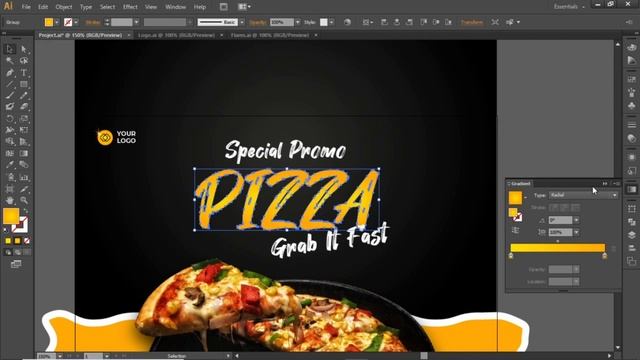Click the Recolor Artwork icon in control bar
The height and width of the screenshot is (360, 640).
pyautogui.click(x=347, y=22)
